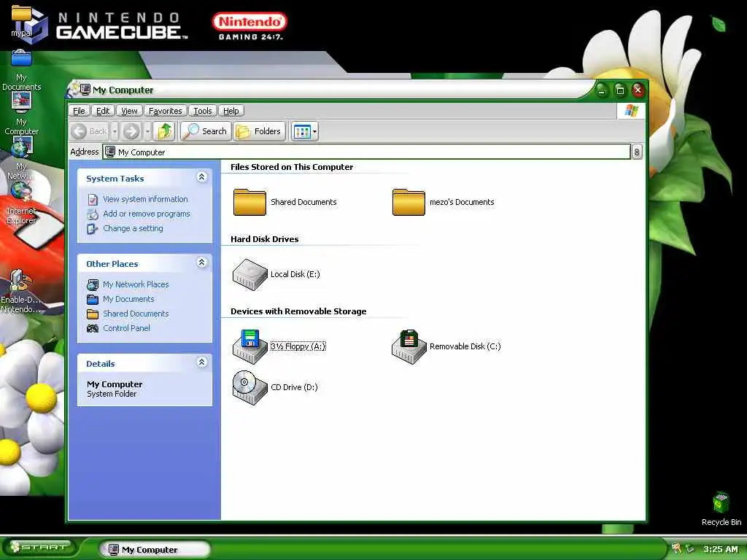Select the Local Disk (E:) drive icon
747x560 pixels.
tap(249, 274)
